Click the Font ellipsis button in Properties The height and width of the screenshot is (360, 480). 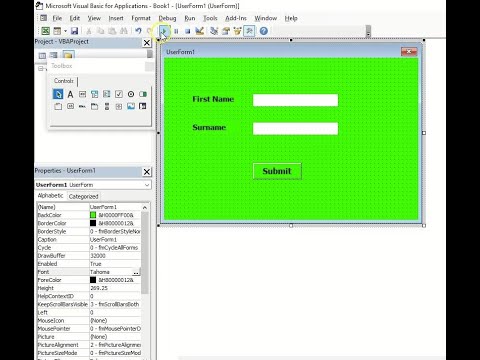[x=136, y=272]
